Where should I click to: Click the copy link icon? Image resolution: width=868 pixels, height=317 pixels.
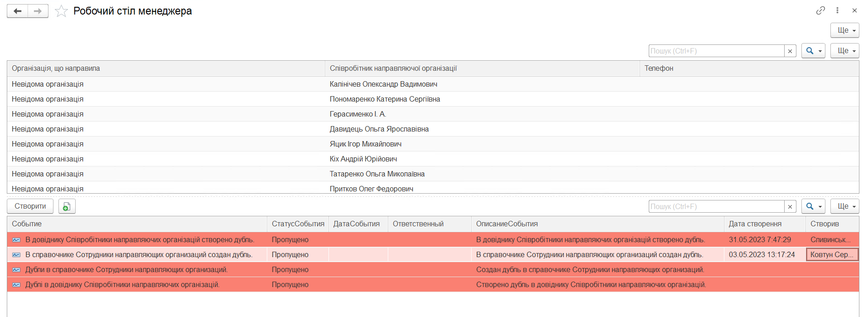[820, 10]
